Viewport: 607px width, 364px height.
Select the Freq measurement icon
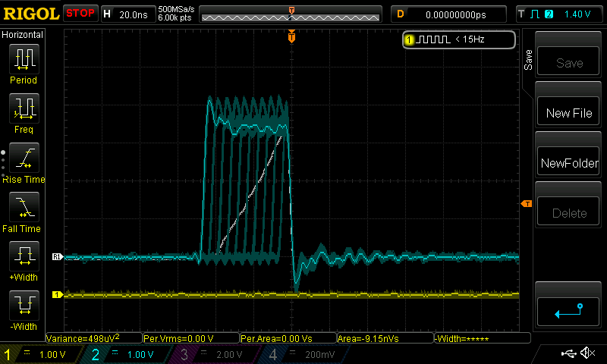click(24, 108)
